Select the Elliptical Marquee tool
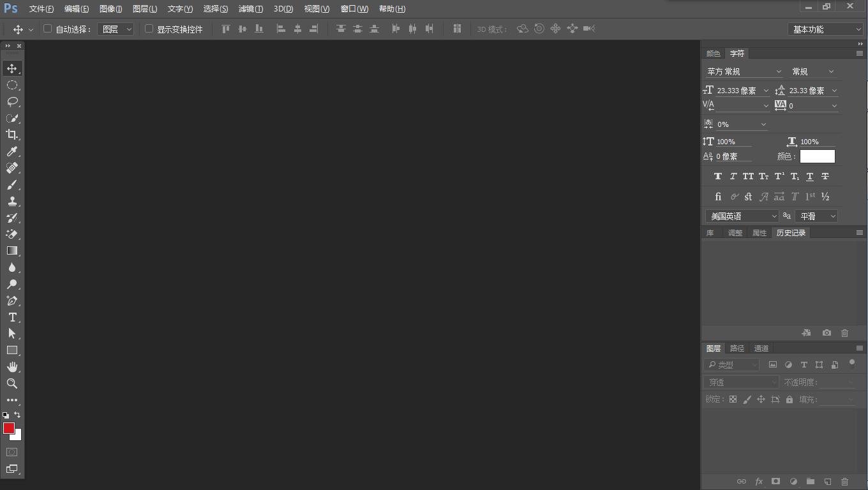868x490 pixels. click(x=12, y=85)
